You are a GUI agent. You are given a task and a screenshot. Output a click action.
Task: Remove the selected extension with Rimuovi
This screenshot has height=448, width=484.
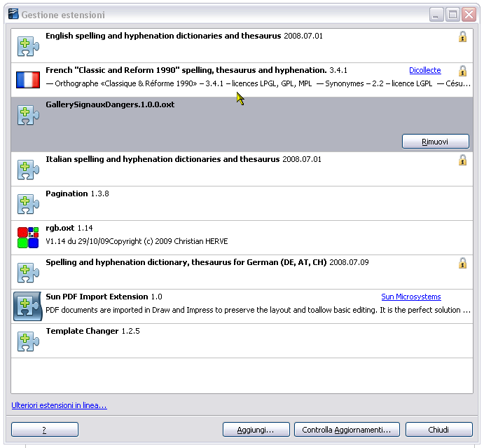click(436, 142)
